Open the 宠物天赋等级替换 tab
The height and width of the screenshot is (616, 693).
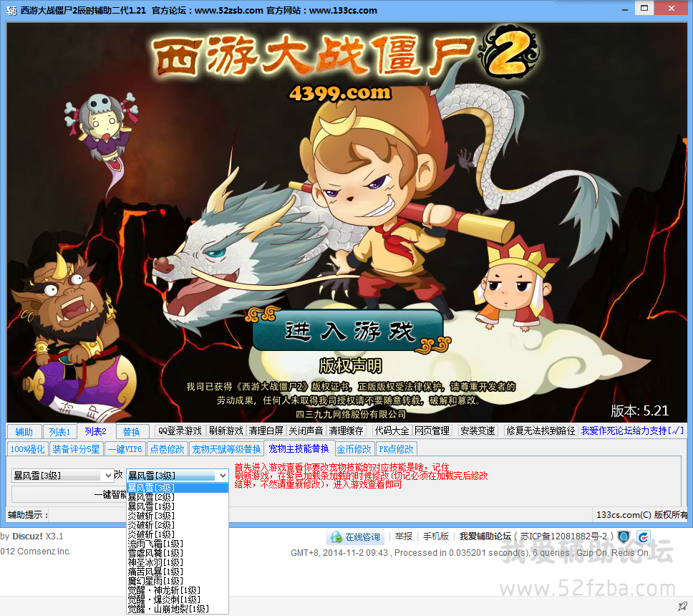(226, 449)
